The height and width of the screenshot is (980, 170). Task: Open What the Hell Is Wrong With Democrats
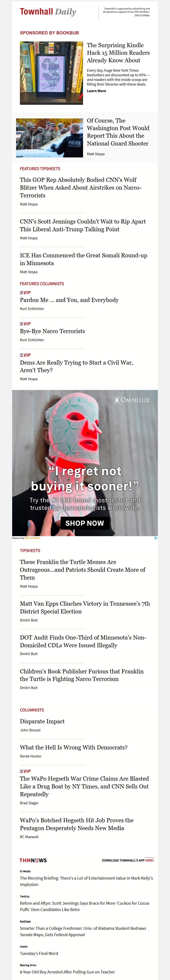coord(74,747)
